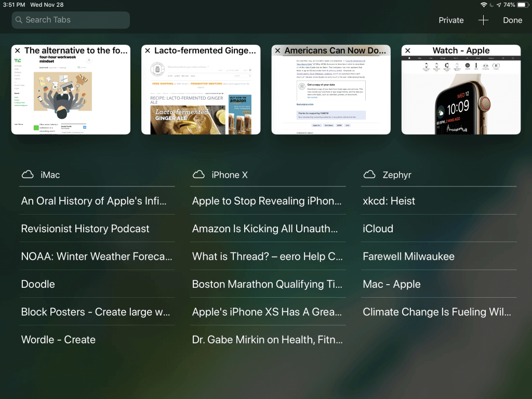532x399 pixels.
Task: Open 'Climate Change Is Fueling Wil...' tab
Action: pyautogui.click(x=439, y=312)
